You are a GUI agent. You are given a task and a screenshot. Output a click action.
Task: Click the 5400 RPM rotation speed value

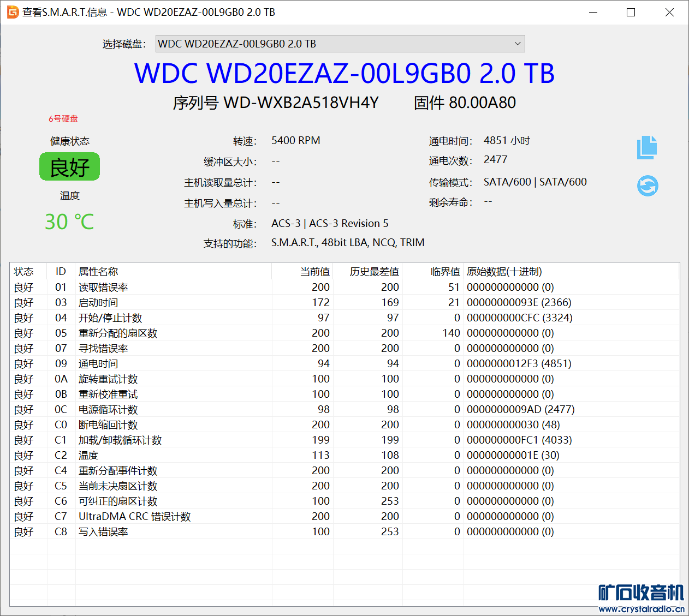pos(296,140)
